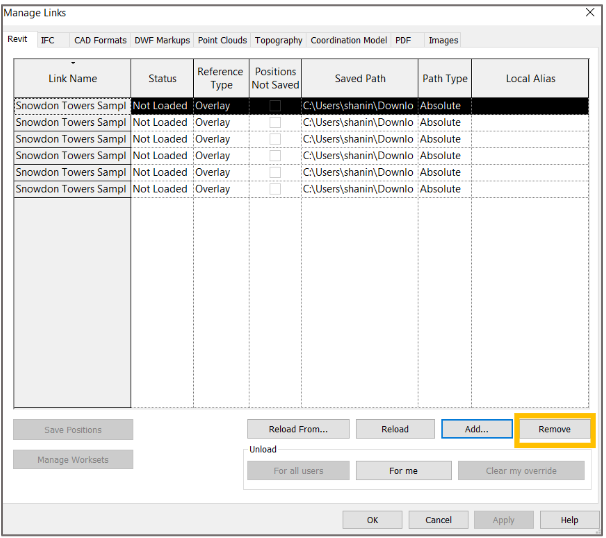The image size is (606, 538).
Task: Select the Images tab
Action: pyautogui.click(x=443, y=40)
